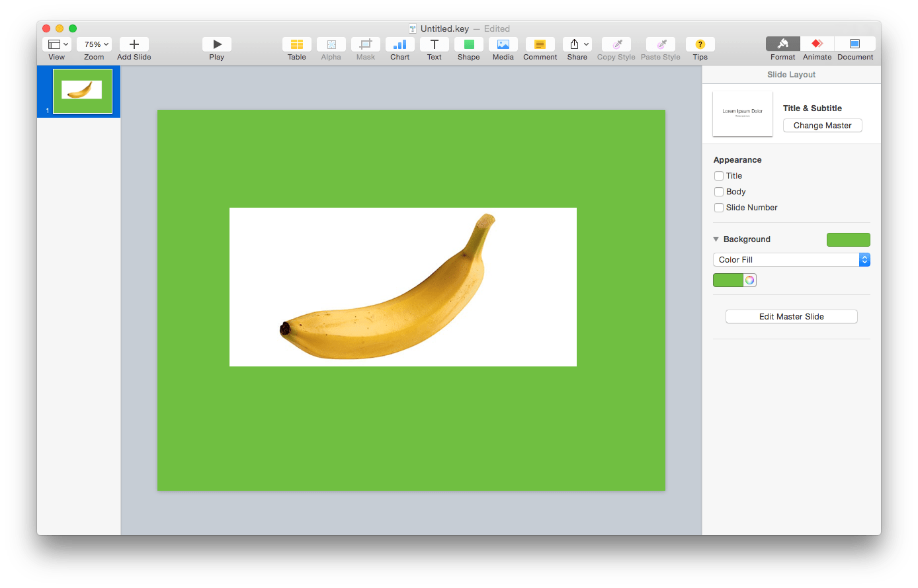Image resolution: width=918 pixels, height=588 pixels.
Task: Start the Play presentation button
Action: tap(216, 44)
